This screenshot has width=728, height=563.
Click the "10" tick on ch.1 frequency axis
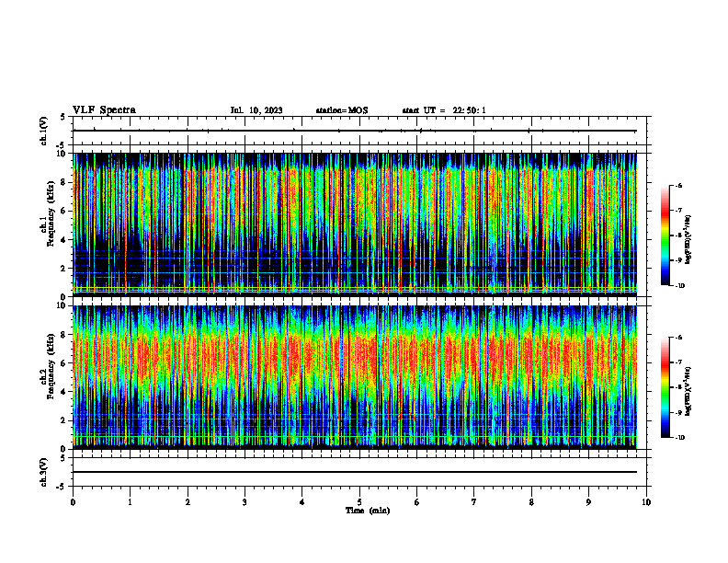tap(61, 154)
